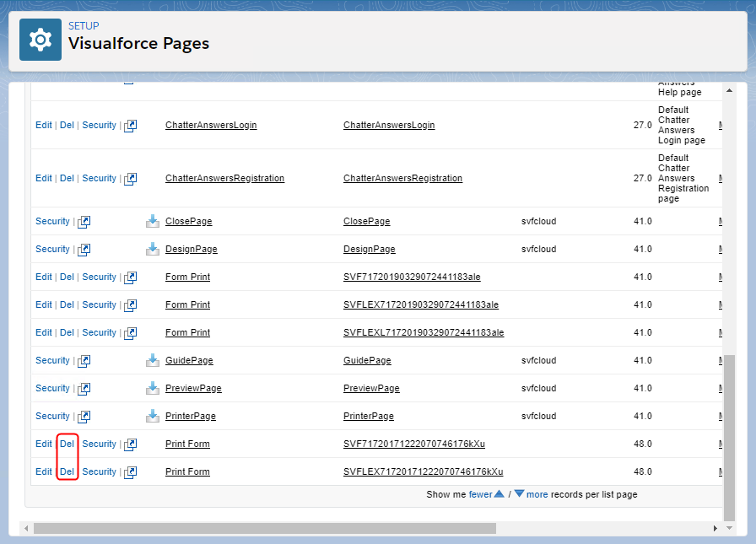The width and height of the screenshot is (756, 544).
Task: Click installed package icon beside PreviewPage
Action: 153,388
